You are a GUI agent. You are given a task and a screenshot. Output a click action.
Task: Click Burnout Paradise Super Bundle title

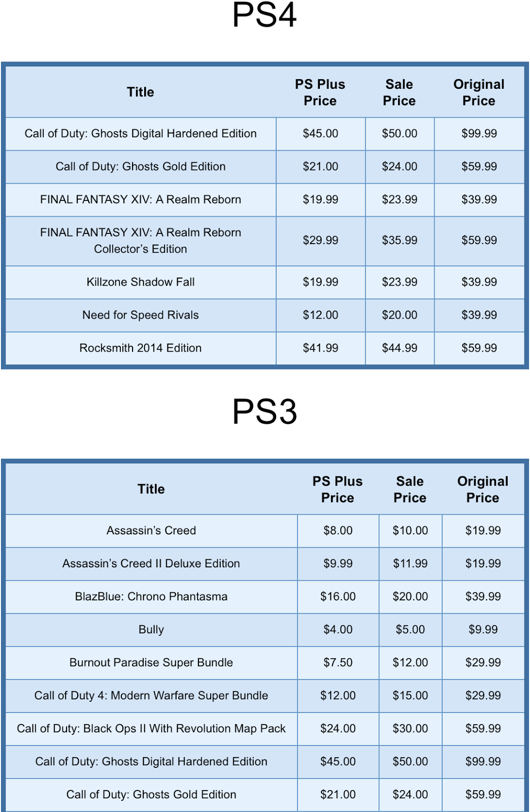151,663
